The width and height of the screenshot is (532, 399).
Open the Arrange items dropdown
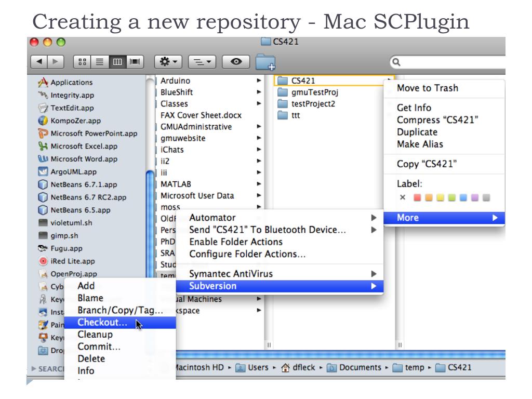[202, 62]
